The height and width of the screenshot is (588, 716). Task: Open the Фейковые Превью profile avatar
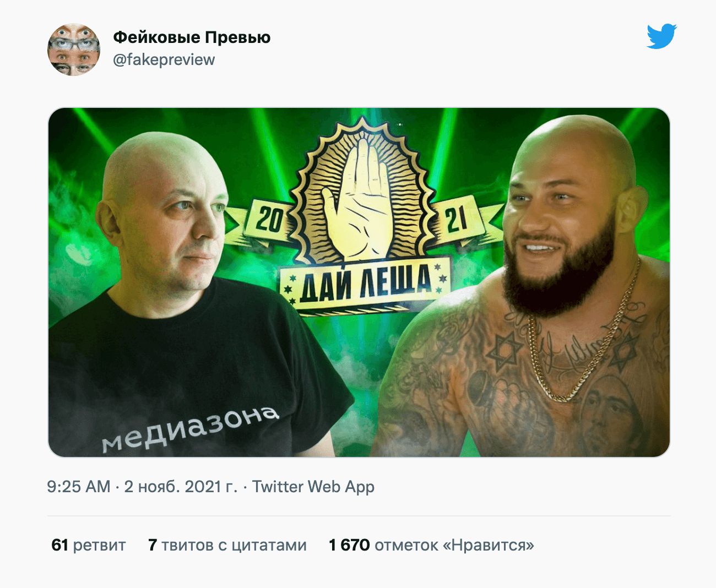click(74, 50)
